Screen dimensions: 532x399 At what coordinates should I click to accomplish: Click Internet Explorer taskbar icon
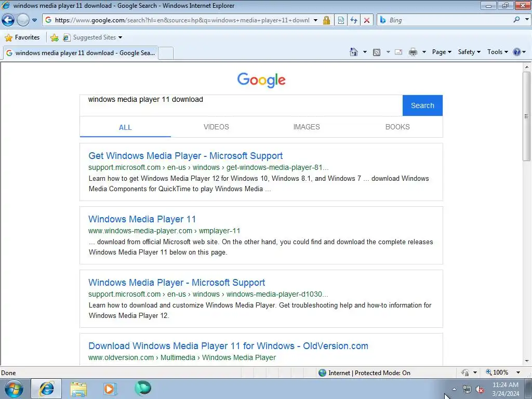click(46, 389)
